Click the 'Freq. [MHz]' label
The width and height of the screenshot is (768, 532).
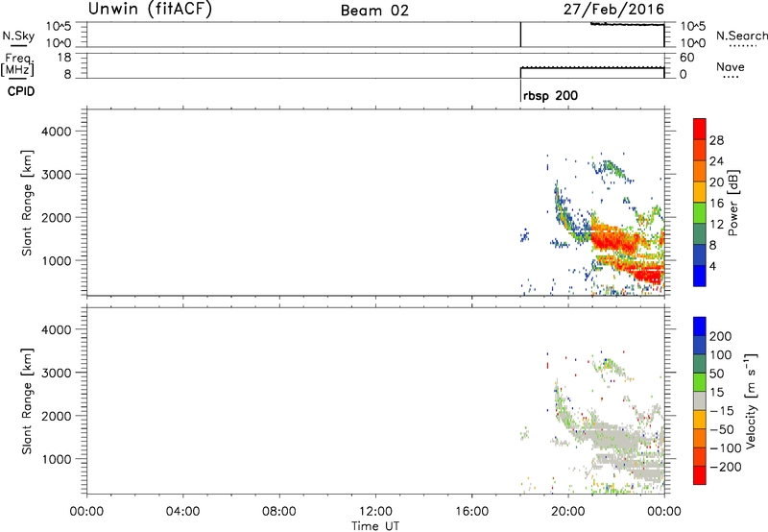17,65
